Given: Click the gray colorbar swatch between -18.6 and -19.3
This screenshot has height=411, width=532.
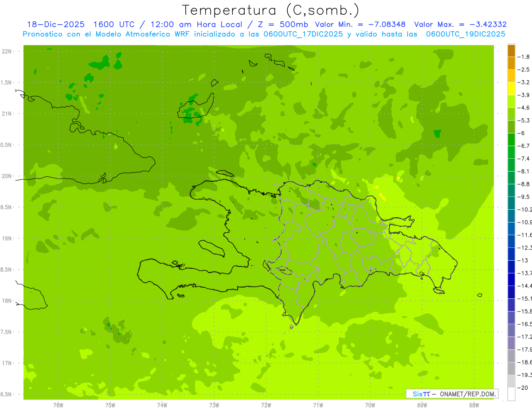Looking at the screenshot, I should pyautogui.click(x=511, y=368).
